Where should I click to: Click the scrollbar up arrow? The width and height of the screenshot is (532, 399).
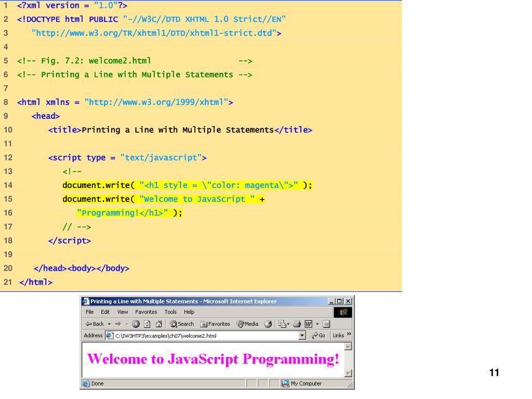click(x=348, y=347)
